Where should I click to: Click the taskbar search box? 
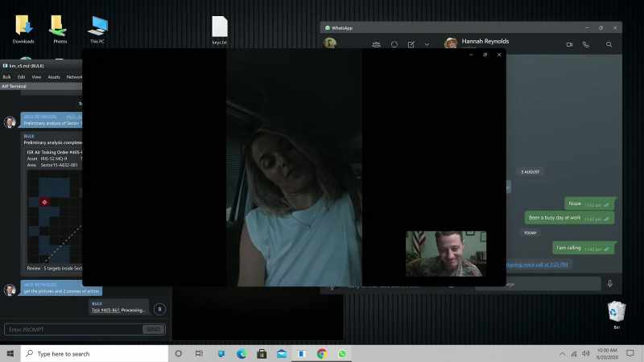[x=95, y=353]
